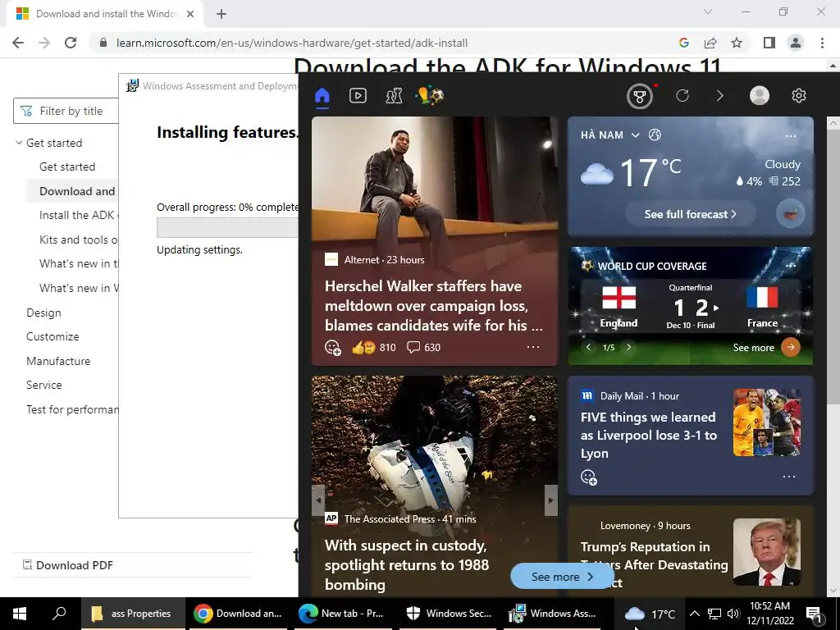840x630 pixels.
Task: Open the widgets Home feed tab
Action: (322, 97)
